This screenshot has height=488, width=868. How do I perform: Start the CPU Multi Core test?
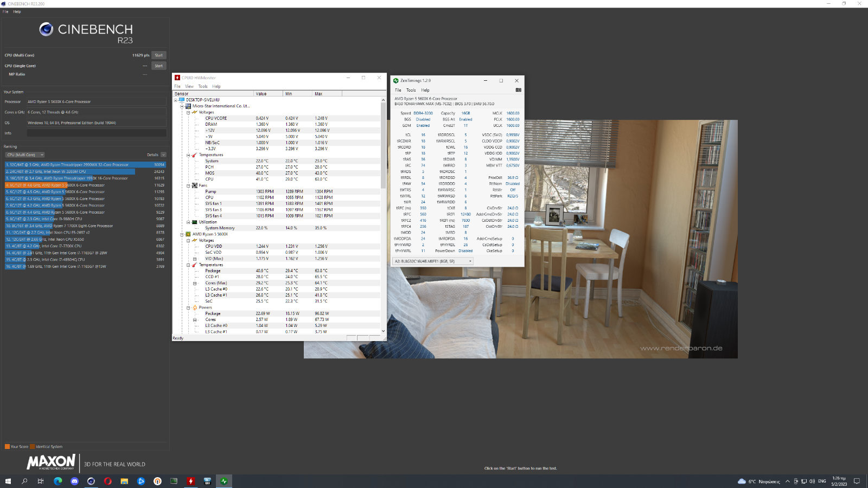pos(158,55)
